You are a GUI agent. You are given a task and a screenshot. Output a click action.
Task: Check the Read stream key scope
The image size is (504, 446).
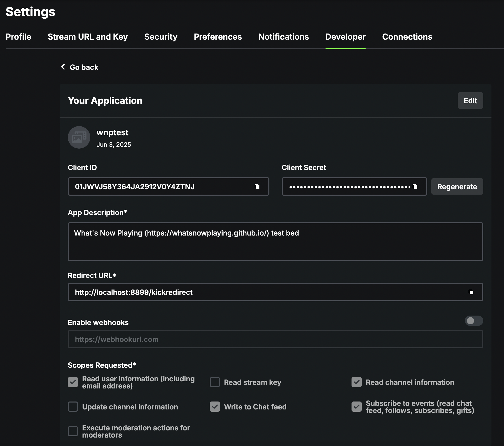(x=215, y=382)
